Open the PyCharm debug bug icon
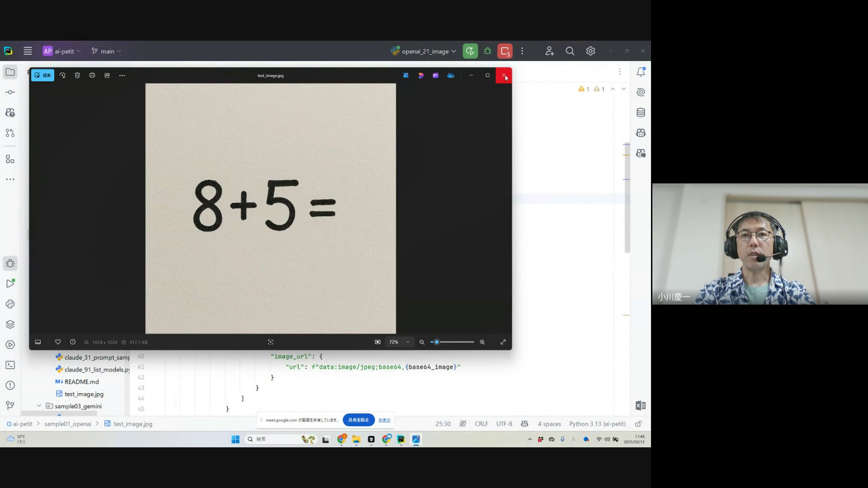Screen dimensions: 868x488 pos(487,51)
